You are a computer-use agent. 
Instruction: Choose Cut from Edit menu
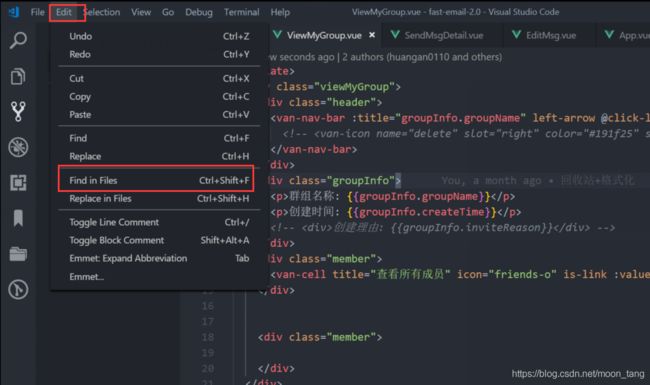pos(159,78)
